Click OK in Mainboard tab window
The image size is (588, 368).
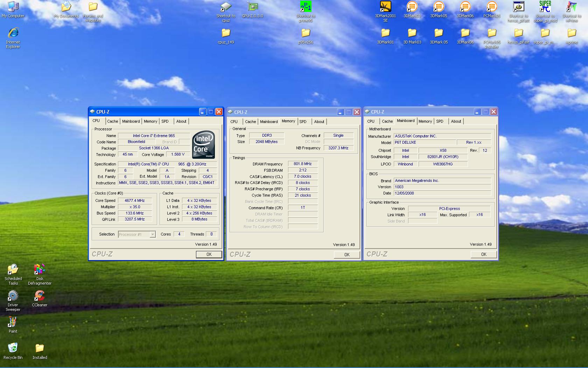click(484, 254)
